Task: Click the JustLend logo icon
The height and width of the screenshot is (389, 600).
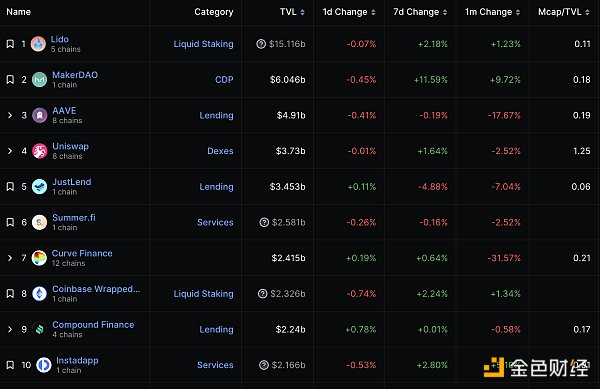Action: click(39, 187)
